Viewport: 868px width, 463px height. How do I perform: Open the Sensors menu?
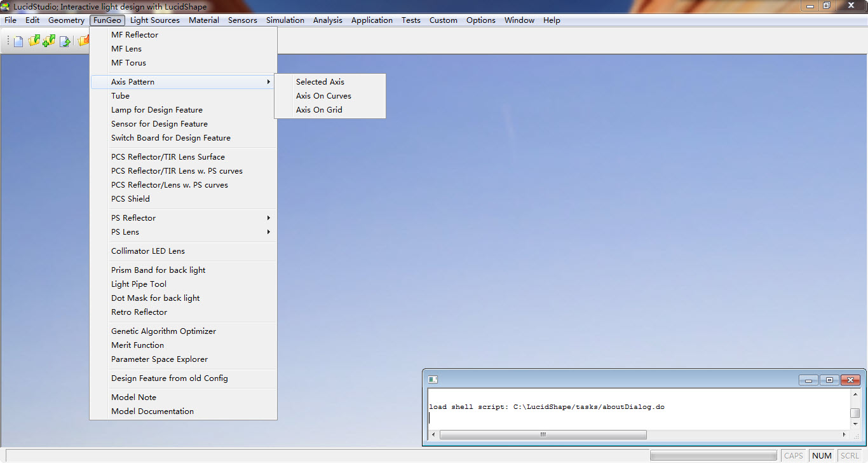pos(243,20)
